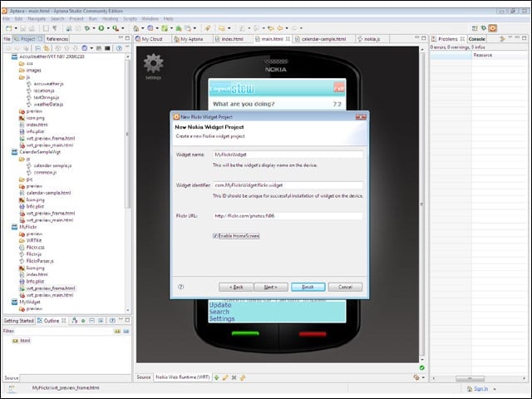This screenshot has height=399, width=532.
Task: Click Logout in the phone widget
Action: [219, 89]
